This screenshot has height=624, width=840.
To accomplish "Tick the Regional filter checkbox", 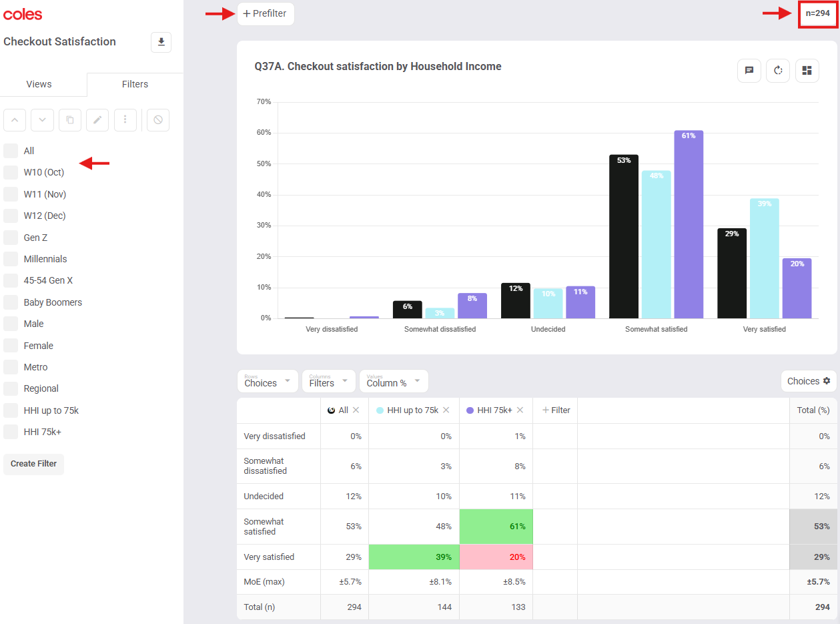I will [11, 388].
